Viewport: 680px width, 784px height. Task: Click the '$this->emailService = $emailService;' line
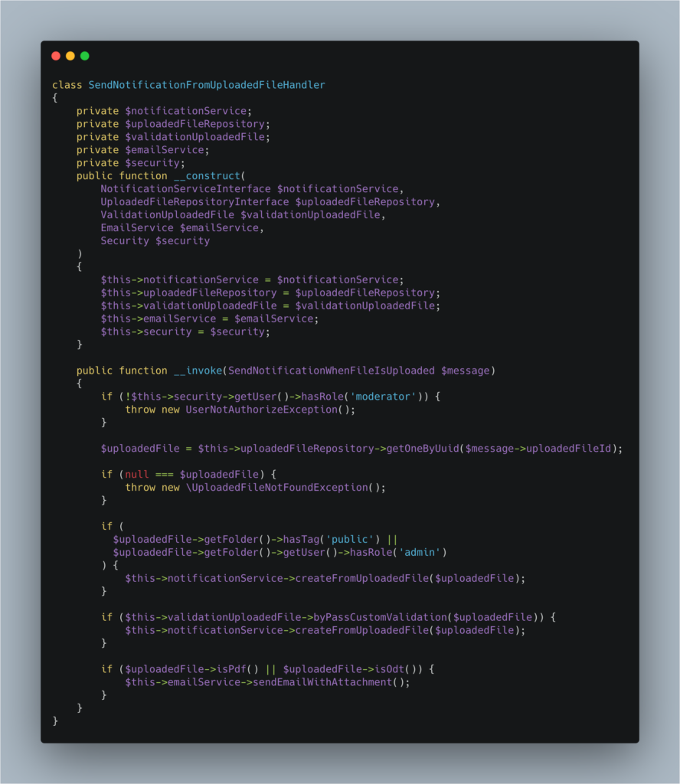pos(210,319)
